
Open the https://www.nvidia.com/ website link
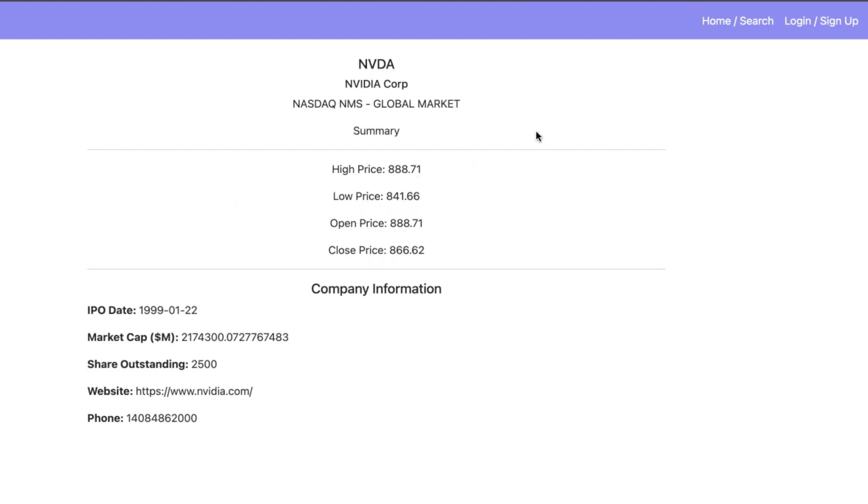[x=194, y=391]
